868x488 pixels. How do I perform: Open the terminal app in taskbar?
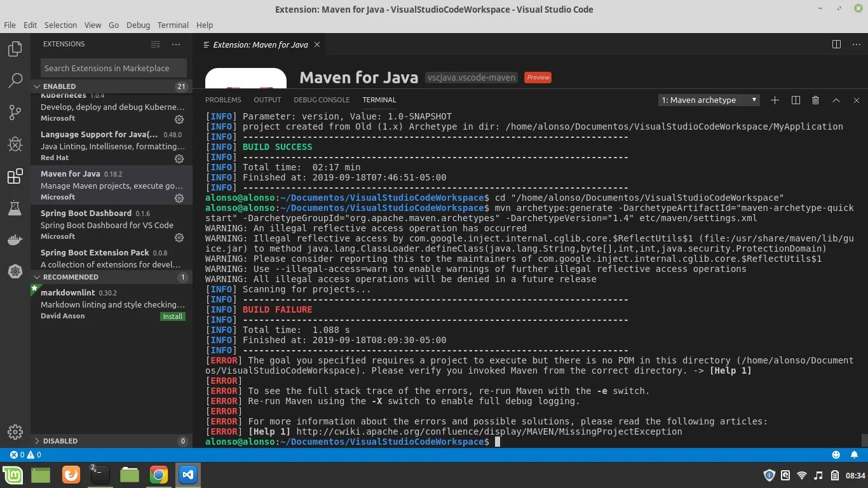tap(100, 475)
